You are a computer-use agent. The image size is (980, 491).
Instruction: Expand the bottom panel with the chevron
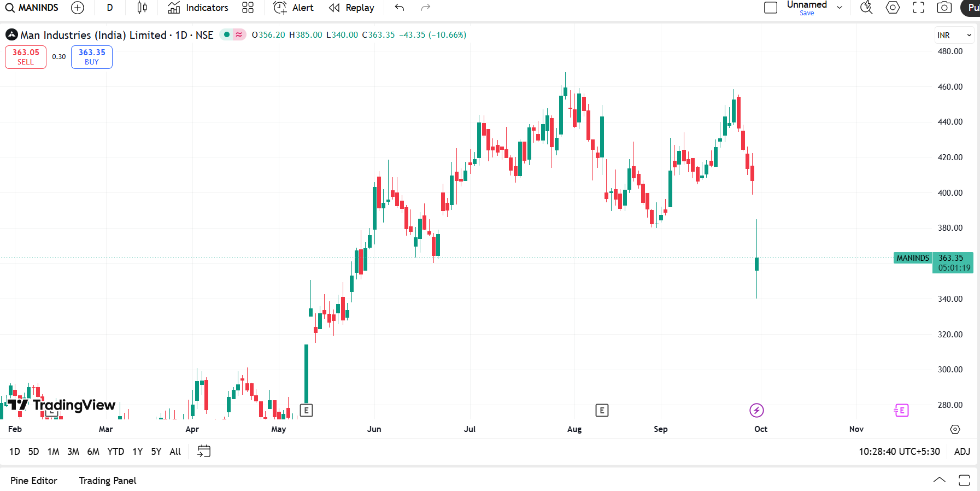click(939, 480)
